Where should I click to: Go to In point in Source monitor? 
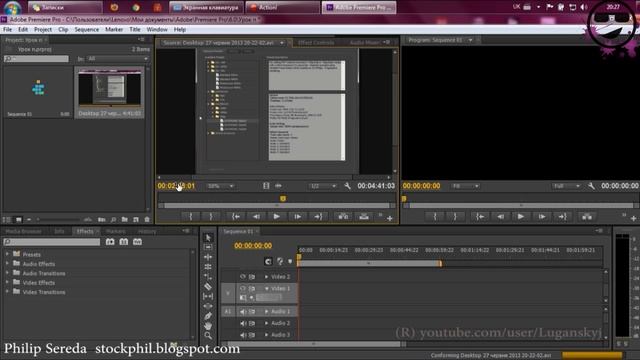(236, 217)
